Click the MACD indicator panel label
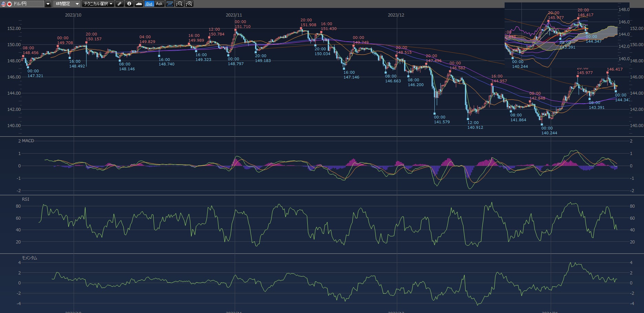 pyautogui.click(x=28, y=141)
